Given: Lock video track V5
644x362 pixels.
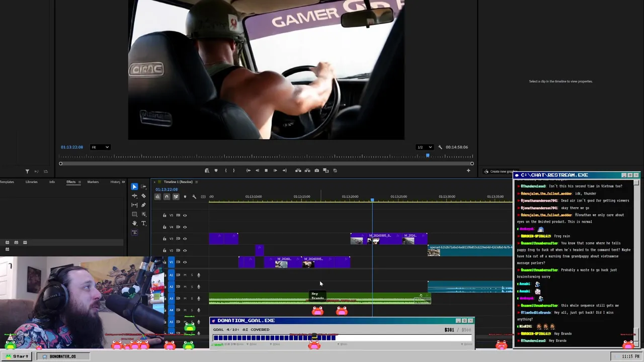Looking at the screenshot, I should click(164, 215).
